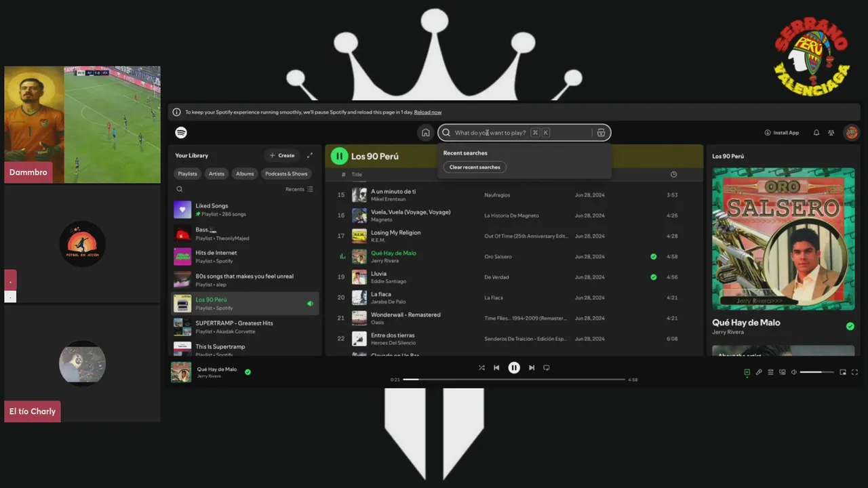The width and height of the screenshot is (868, 488).
Task: Toggle shuffle playback
Action: [481, 367]
